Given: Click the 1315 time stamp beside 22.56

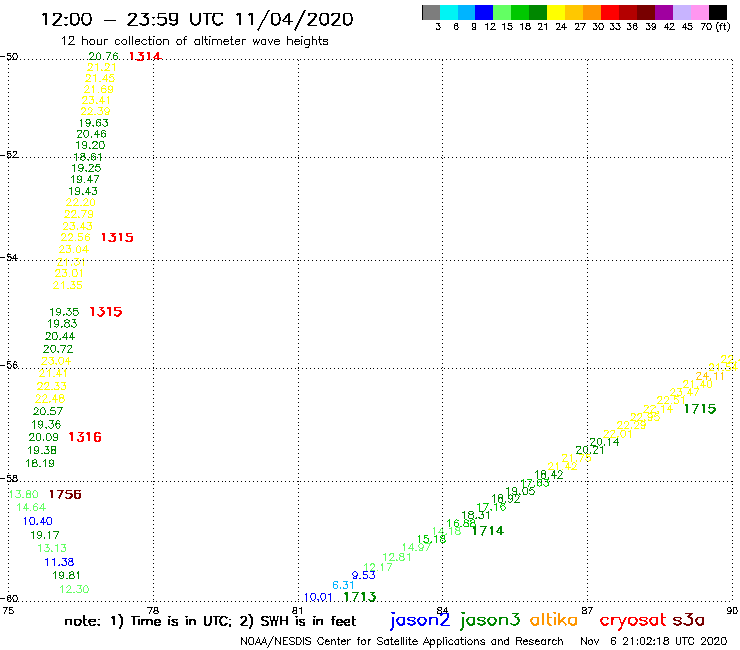Looking at the screenshot, I should (117, 237).
